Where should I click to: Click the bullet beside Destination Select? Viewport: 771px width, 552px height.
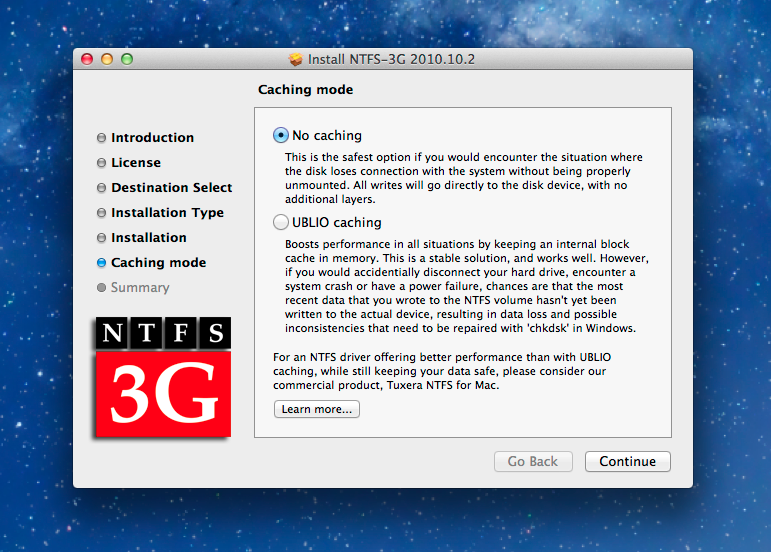[101, 188]
